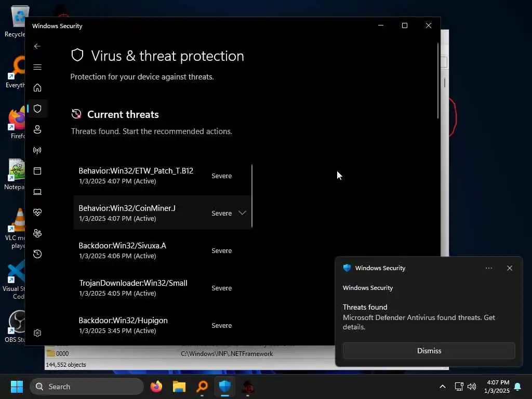Click the Threats found notification text
The image size is (532, 399).
point(365,307)
